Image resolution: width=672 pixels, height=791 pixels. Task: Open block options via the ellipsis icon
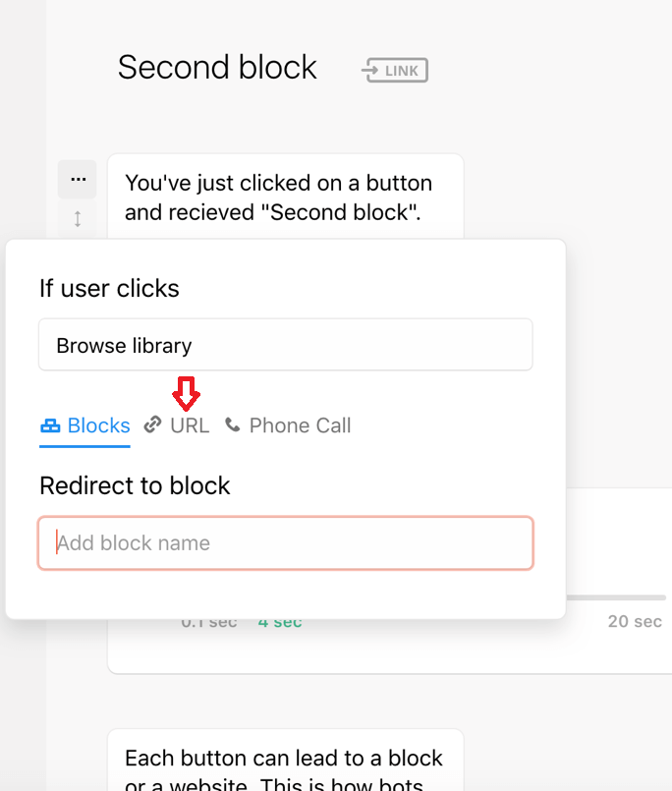click(78, 179)
